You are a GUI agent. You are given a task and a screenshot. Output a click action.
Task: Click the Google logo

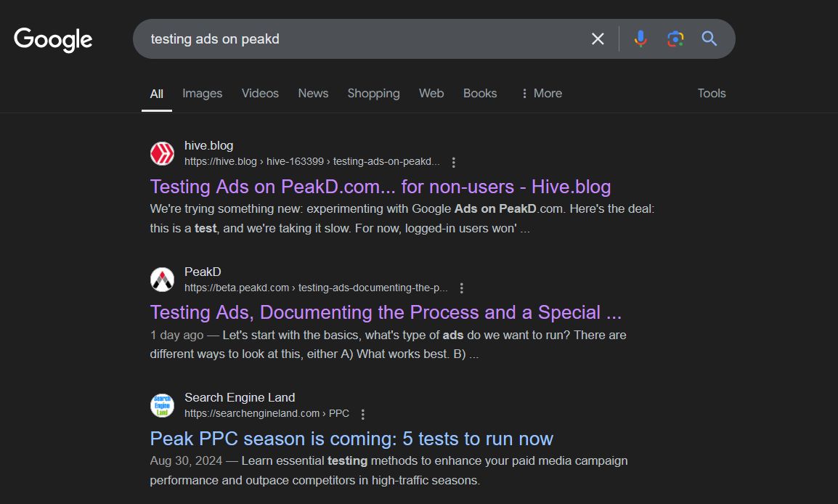pos(53,39)
